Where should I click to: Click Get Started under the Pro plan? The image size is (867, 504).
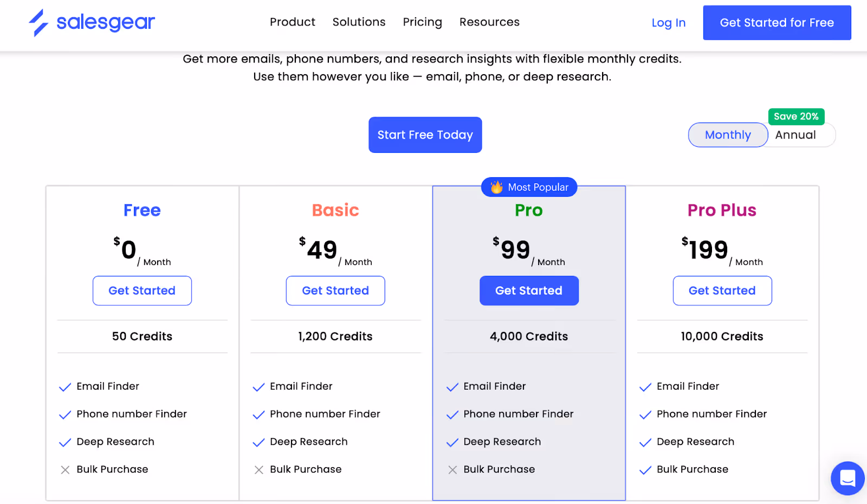(x=529, y=290)
